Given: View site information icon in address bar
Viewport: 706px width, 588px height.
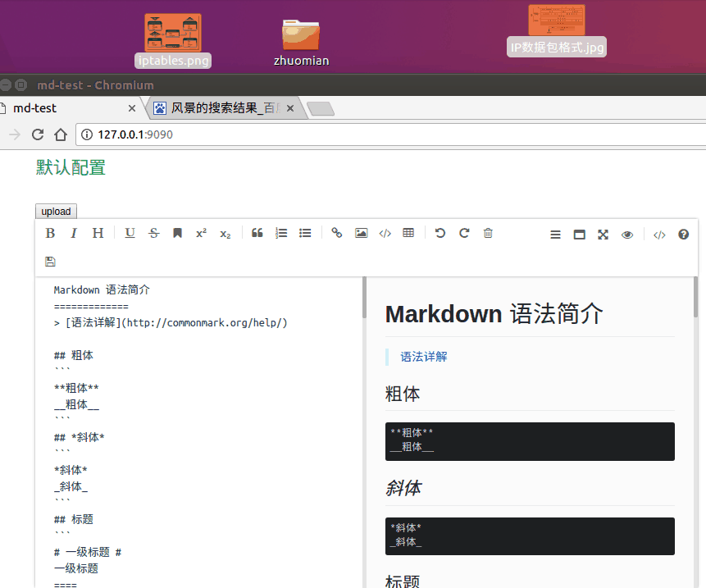Looking at the screenshot, I should point(87,134).
